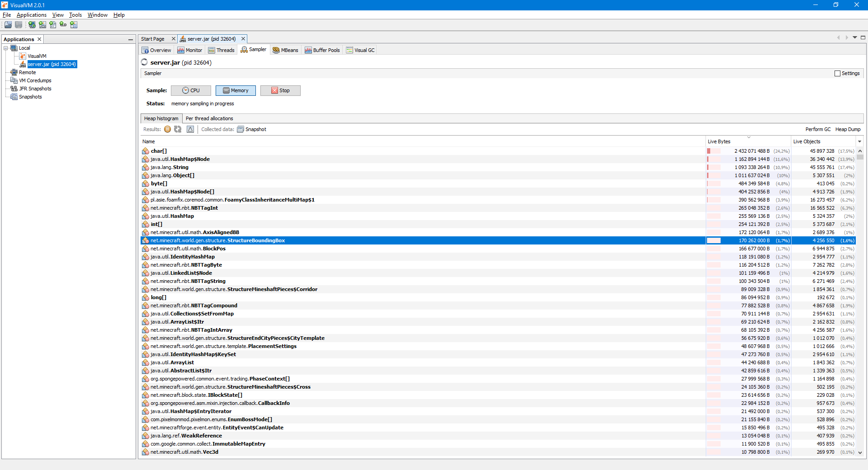Screen dimensions: 868x470
Task: Collapse the Local tree node
Action: pos(6,48)
